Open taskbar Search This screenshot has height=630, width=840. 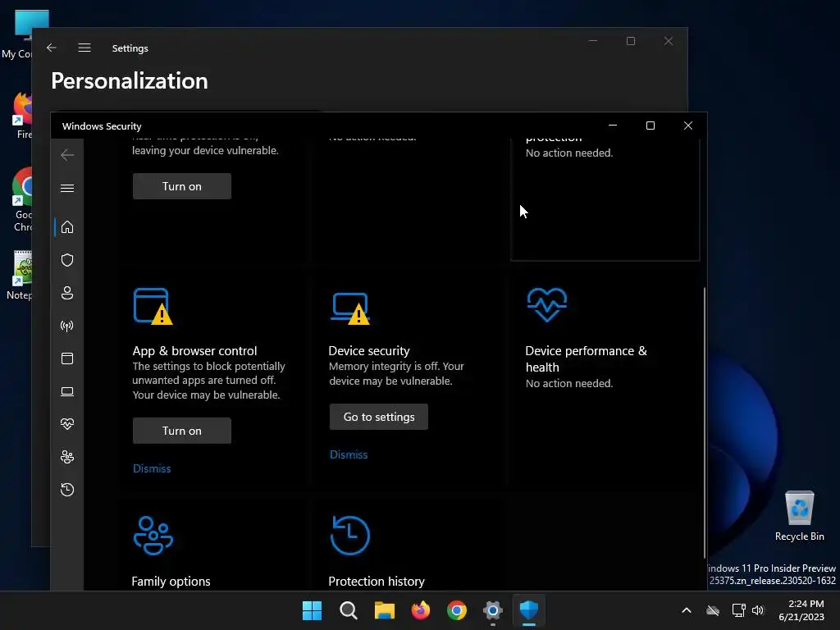click(x=348, y=610)
